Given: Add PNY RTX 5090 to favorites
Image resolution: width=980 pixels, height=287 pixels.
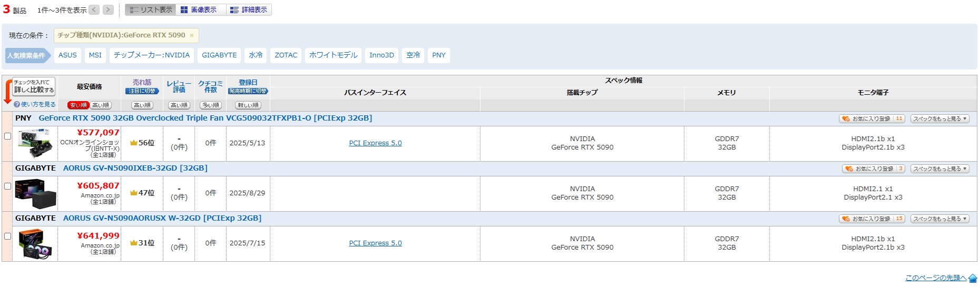Looking at the screenshot, I should (x=871, y=119).
